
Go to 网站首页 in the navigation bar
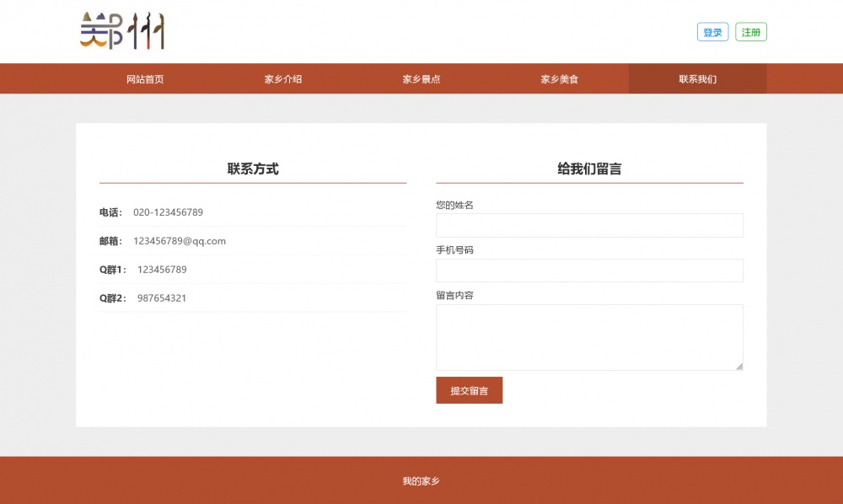pos(145,79)
